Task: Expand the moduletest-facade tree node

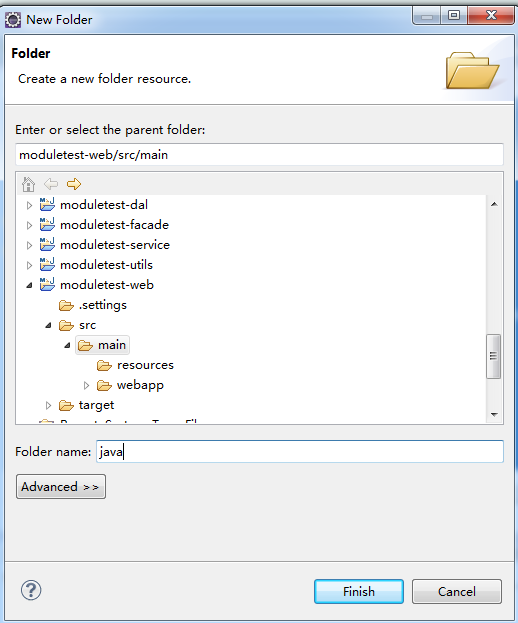Action: (29, 225)
